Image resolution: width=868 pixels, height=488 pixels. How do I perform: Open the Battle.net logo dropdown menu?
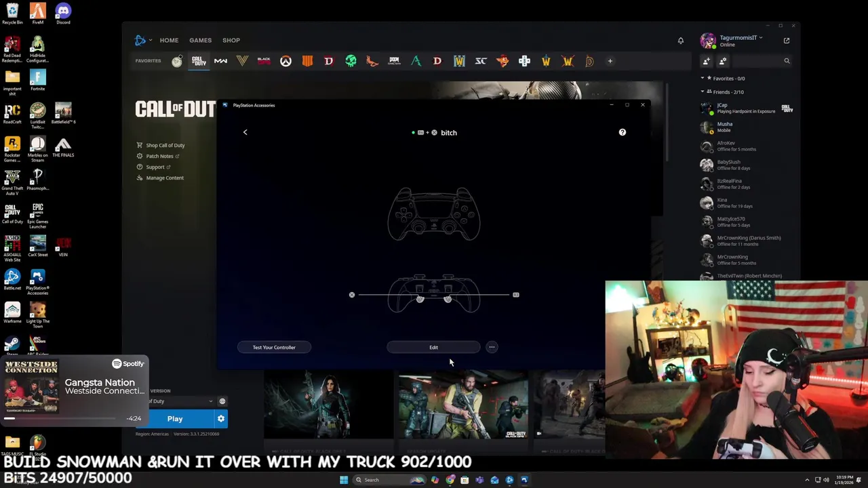pyautogui.click(x=142, y=41)
